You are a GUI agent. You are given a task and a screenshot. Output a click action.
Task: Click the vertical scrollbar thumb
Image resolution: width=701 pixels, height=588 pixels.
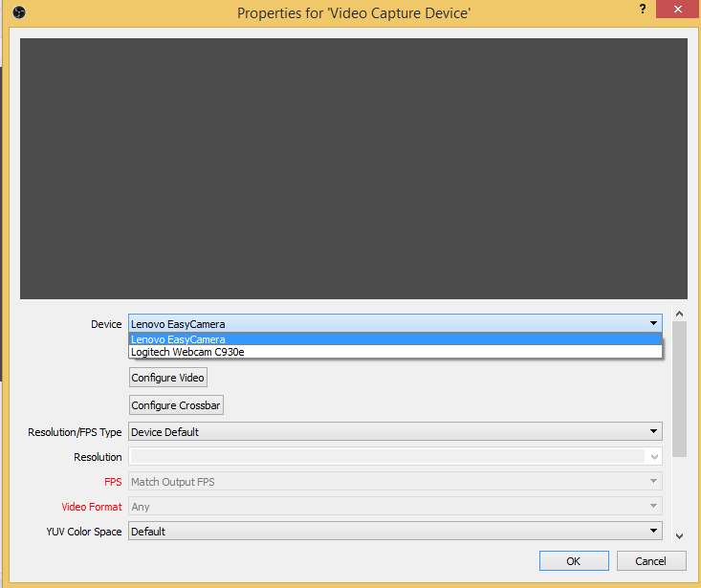[679, 387]
